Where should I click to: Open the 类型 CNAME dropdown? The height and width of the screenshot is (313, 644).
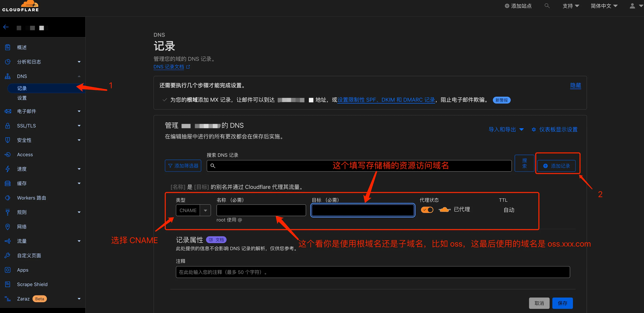(193, 210)
